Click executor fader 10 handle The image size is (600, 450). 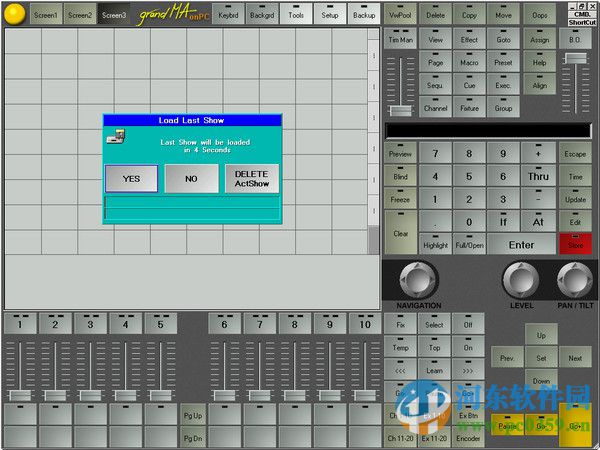[365, 395]
